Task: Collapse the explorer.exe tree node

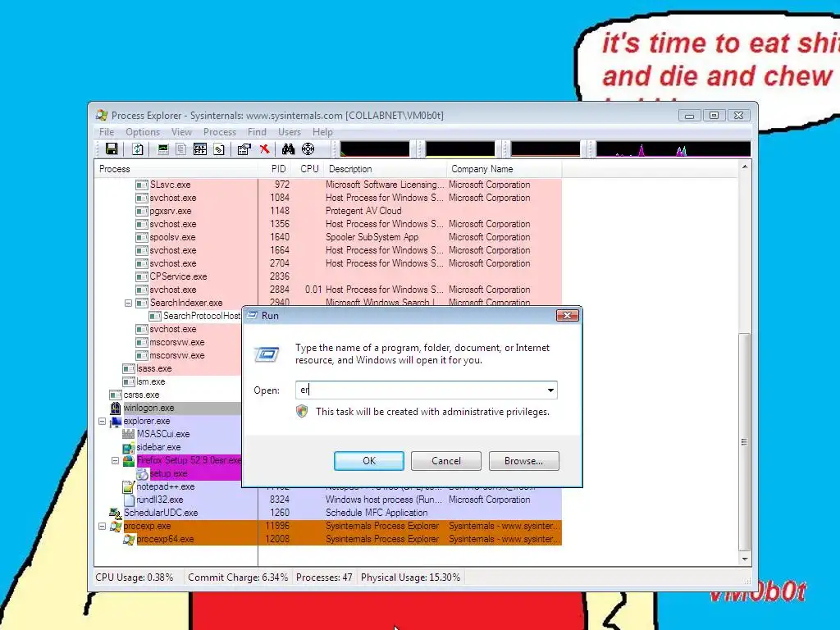Action: (102, 422)
